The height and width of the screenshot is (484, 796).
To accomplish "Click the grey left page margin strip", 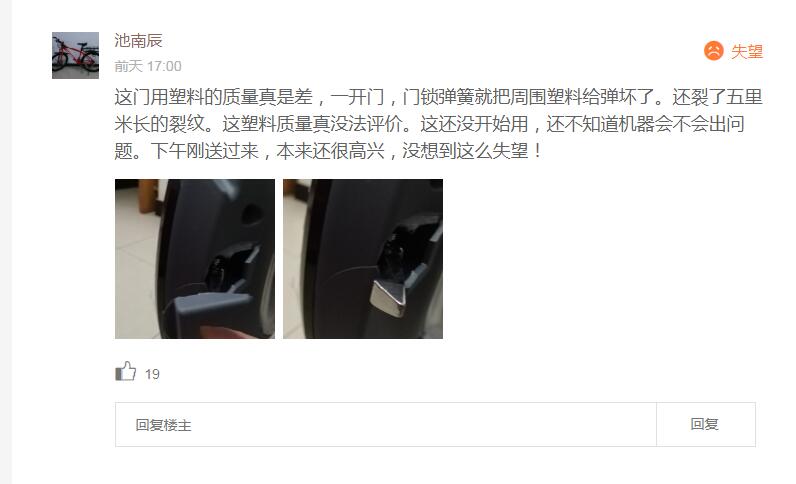I will [x=6, y=242].
